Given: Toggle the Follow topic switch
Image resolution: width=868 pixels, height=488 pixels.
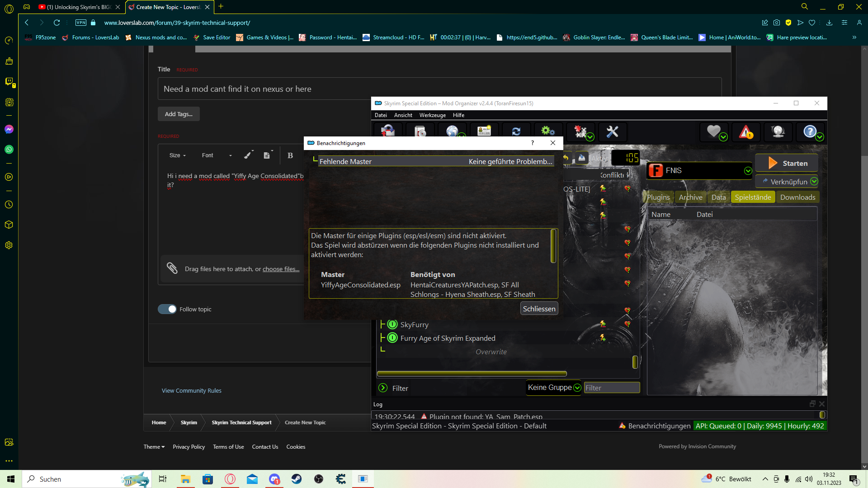Looking at the screenshot, I should [x=167, y=309].
